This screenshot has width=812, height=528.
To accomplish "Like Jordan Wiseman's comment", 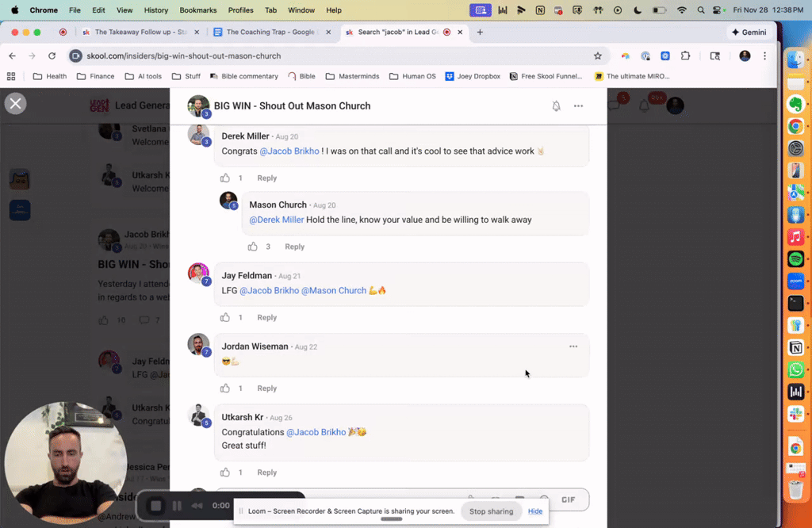I will 224,388.
